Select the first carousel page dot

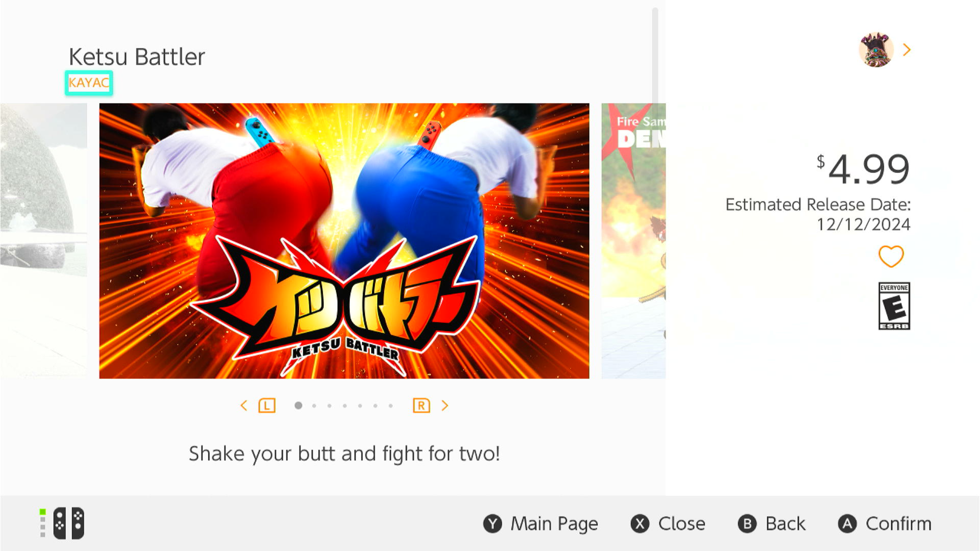pos(299,406)
